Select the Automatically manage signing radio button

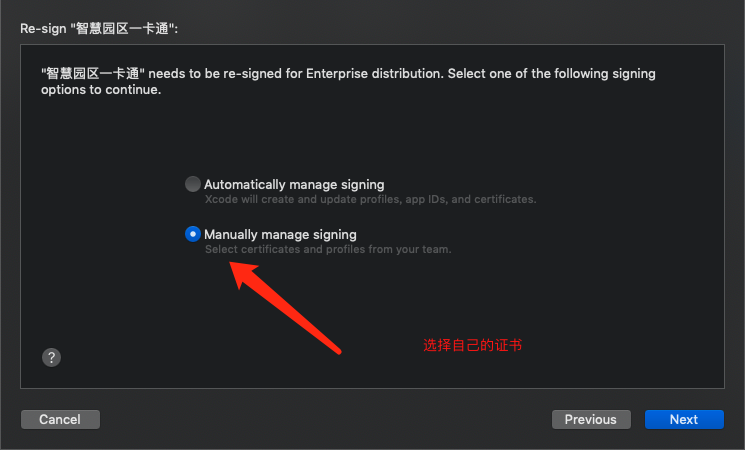pos(192,184)
